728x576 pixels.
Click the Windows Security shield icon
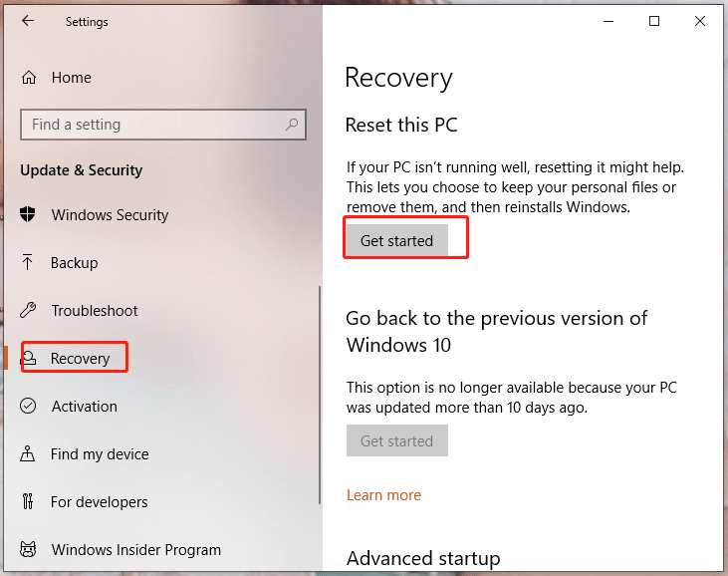tap(28, 214)
